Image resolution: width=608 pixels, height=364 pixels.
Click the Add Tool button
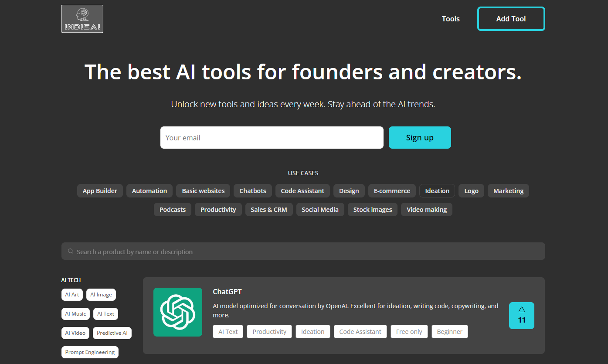coord(511,19)
